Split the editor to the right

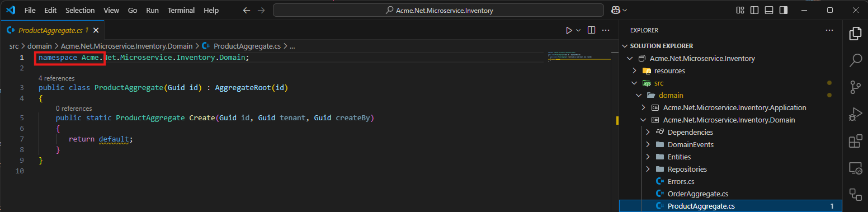591,30
